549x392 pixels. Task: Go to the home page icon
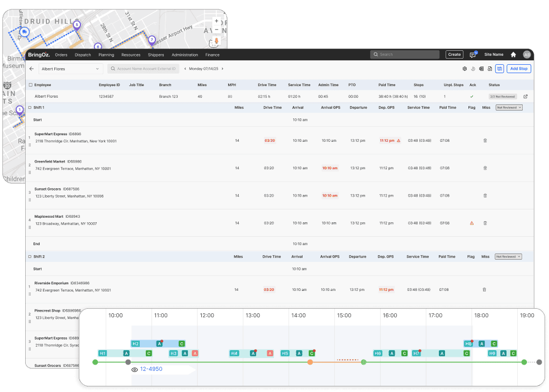(513, 55)
